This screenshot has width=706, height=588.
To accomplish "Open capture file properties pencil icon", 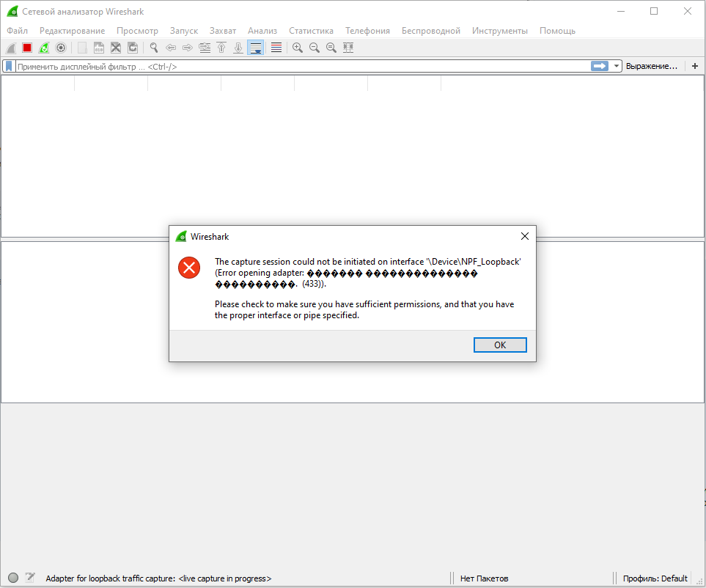I will pyautogui.click(x=30, y=577).
